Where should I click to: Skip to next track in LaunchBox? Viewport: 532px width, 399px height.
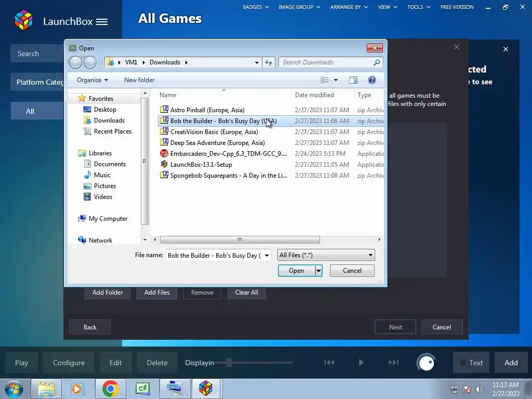point(394,363)
